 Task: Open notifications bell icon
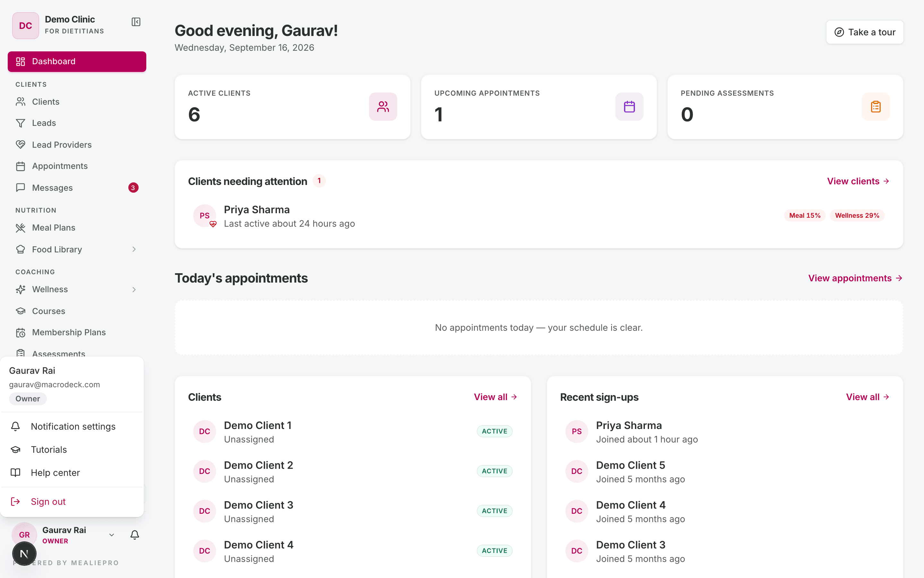(x=134, y=535)
